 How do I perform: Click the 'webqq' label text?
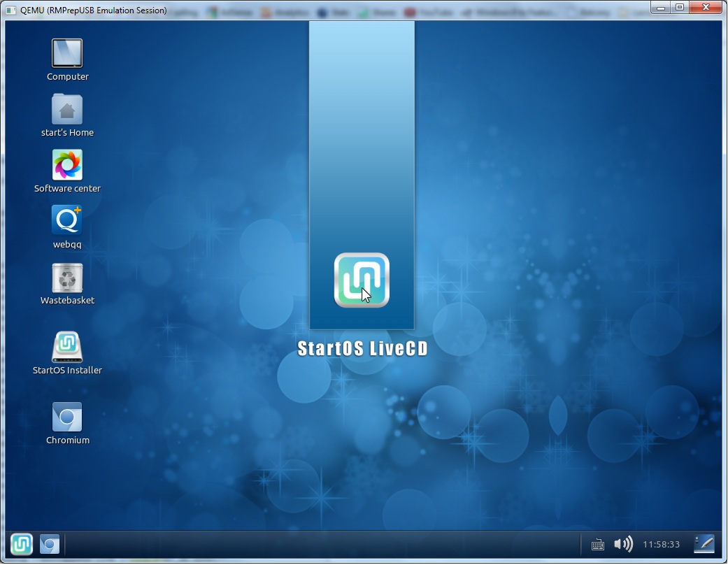(x=67, y=245)
